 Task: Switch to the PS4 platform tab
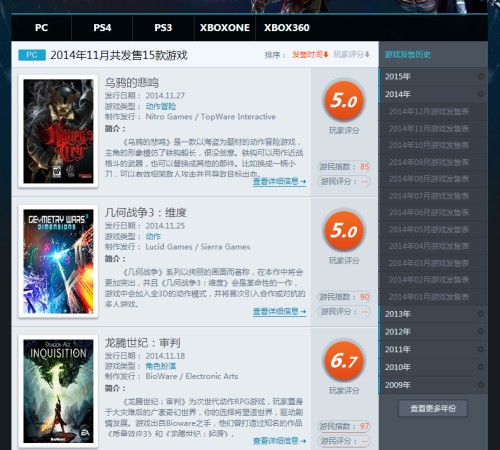(x=102, y=28)
